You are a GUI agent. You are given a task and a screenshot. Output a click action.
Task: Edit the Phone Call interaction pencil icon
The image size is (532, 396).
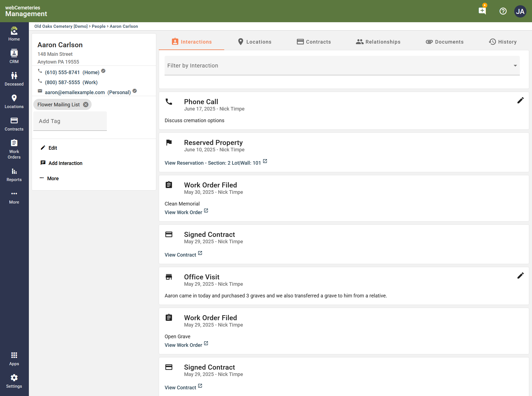tap(520, 100)
